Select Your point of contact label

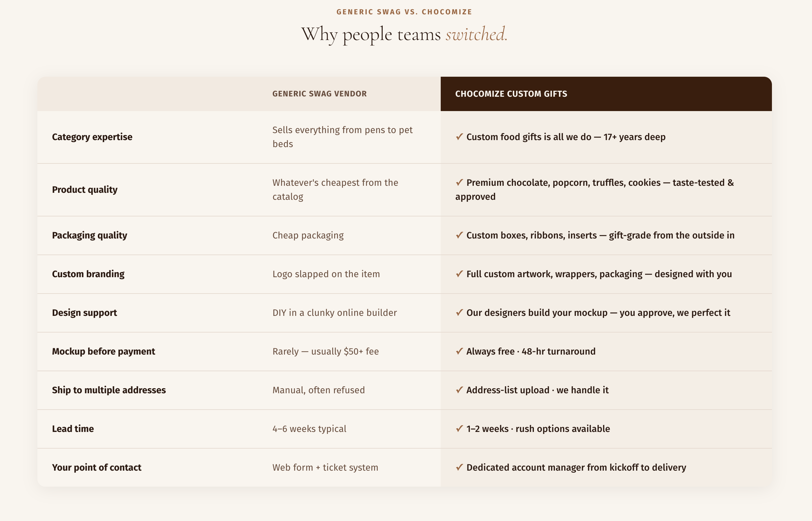(96, 468)
